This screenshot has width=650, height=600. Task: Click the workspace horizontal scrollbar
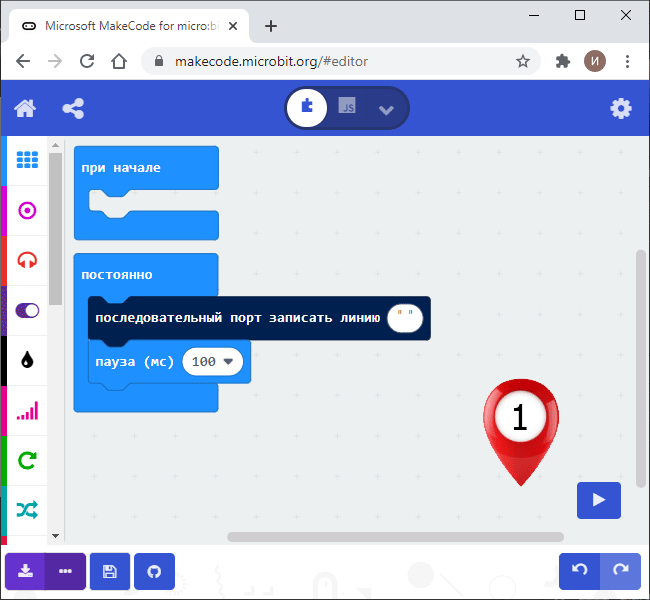coord(395,537)
